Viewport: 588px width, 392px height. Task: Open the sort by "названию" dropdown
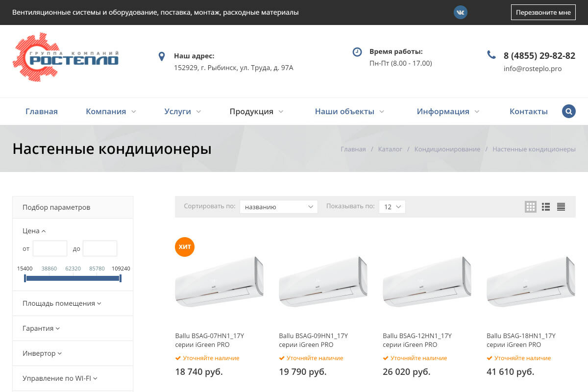point(279,207)
